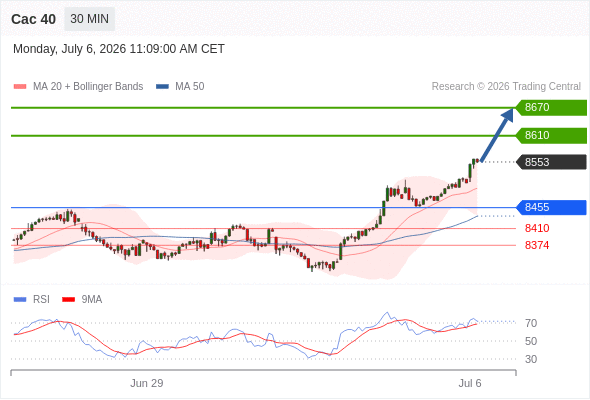Click the 8410 red support label
The image size is (590, 400).
pyautogui.click(x=537, y=228)
